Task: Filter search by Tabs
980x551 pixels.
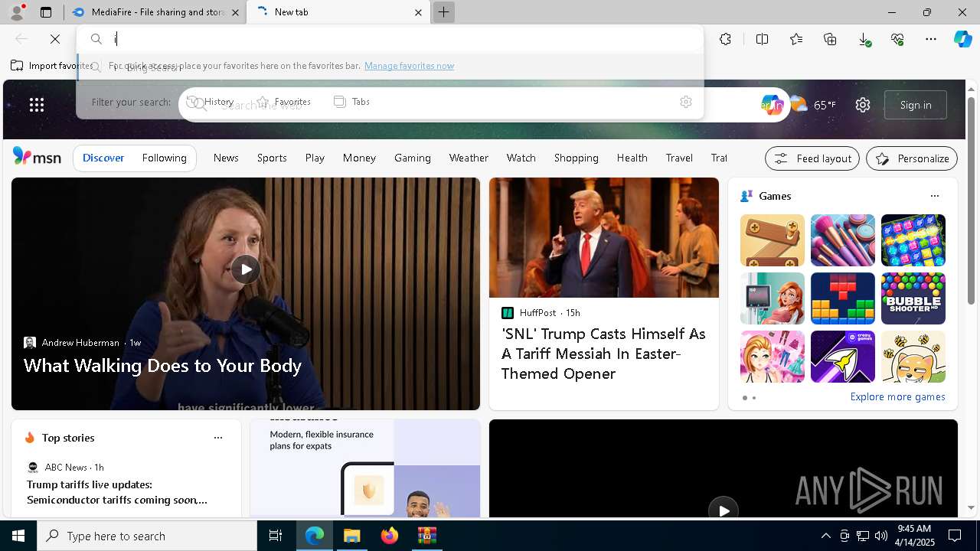Action: [352, 102]
